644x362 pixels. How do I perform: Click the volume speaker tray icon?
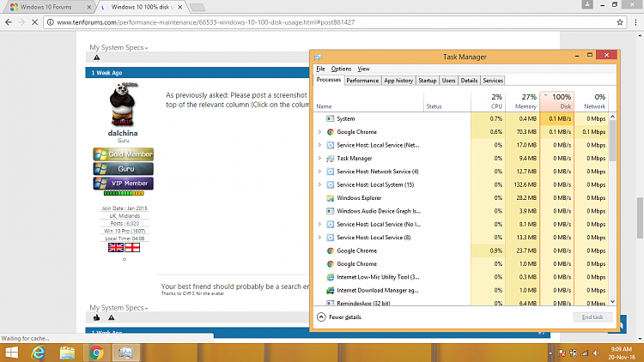[596, 353]
